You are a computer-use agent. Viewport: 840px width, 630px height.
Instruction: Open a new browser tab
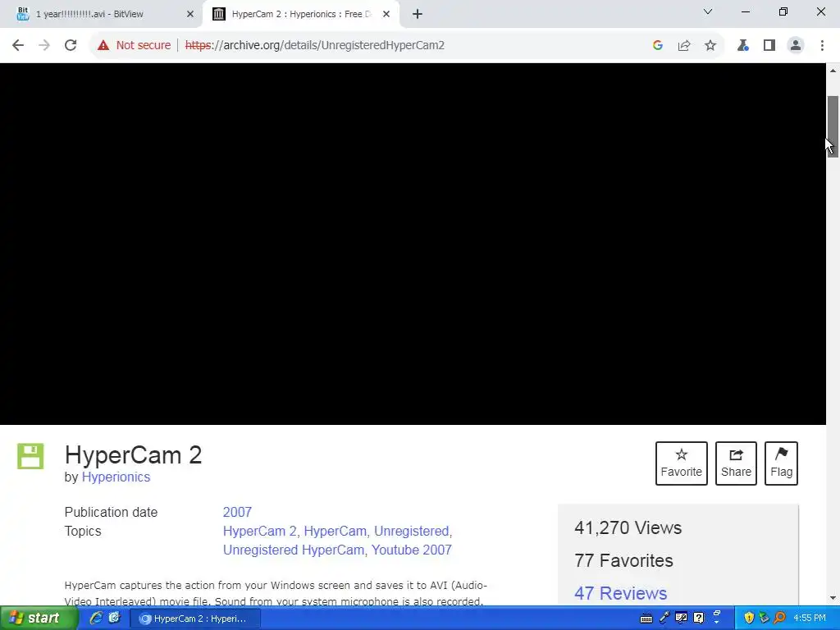(418, 14)
